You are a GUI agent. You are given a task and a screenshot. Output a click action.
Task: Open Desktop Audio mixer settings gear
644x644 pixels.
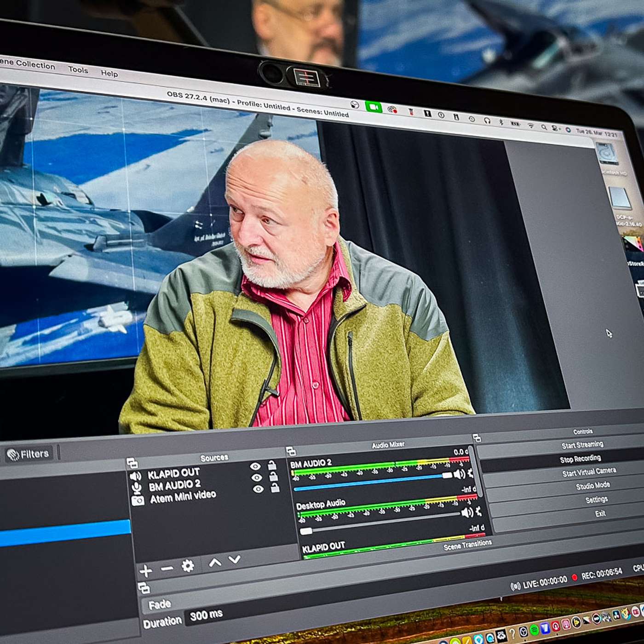point(479,511)
